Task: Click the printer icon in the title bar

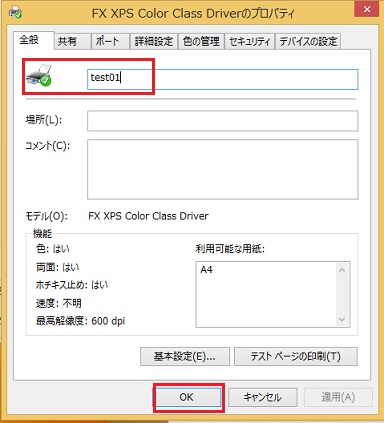Action: click(x=15, y=13)
